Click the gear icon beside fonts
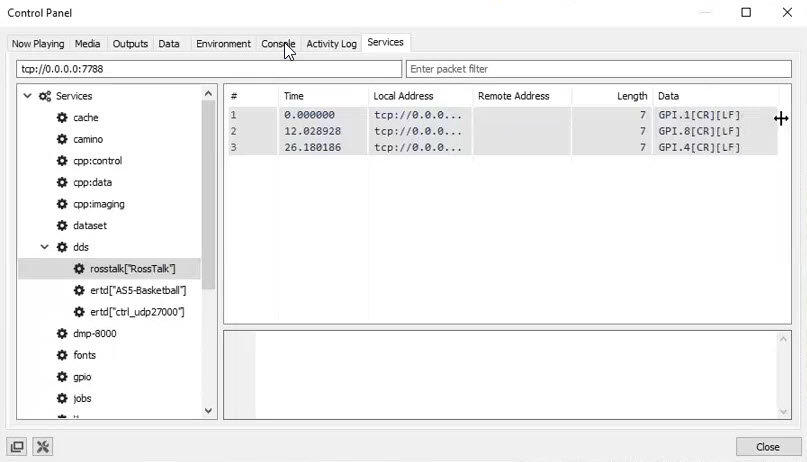This screenshot has height=462, width=807. [62, 355]
